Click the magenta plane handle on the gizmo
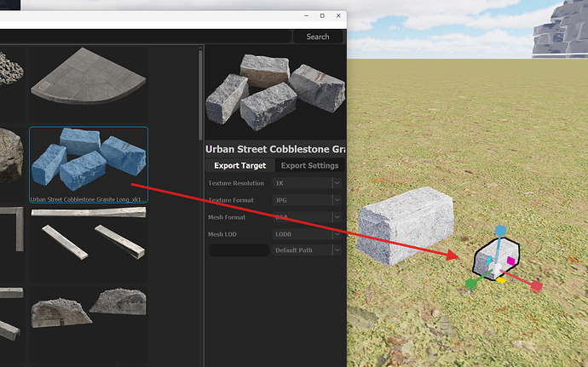The height and width of the screenshot is (367, 588). tap(510, 261)
